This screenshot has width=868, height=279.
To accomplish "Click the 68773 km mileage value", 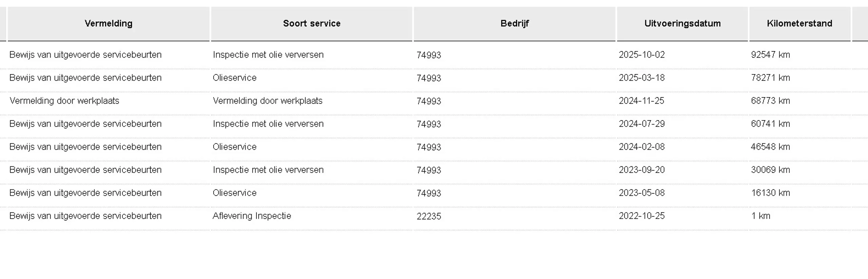I will 770,101.
